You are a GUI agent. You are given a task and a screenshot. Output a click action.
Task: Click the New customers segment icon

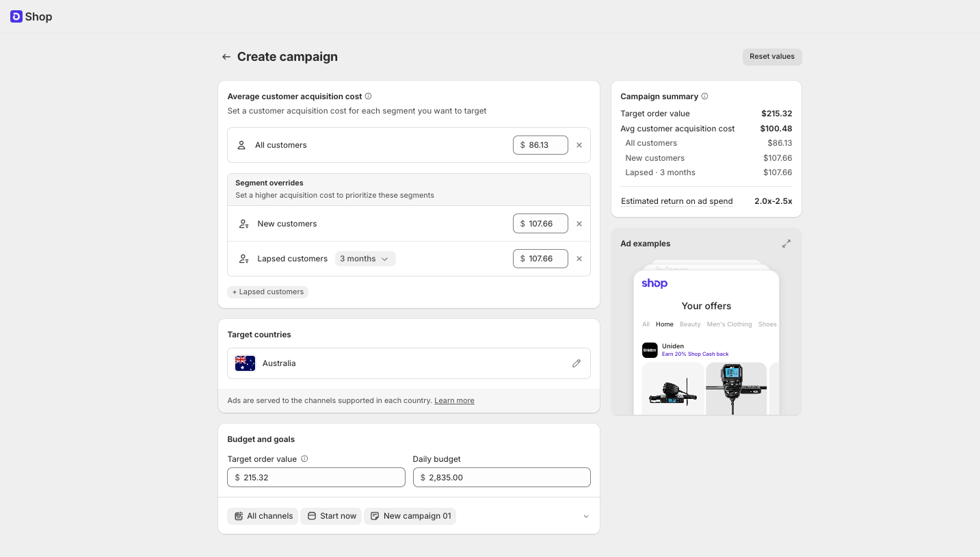coord(243,224)
